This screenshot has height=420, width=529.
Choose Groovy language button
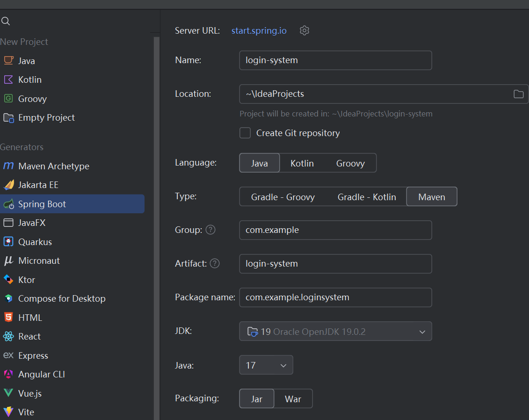(x=350, y=163)
